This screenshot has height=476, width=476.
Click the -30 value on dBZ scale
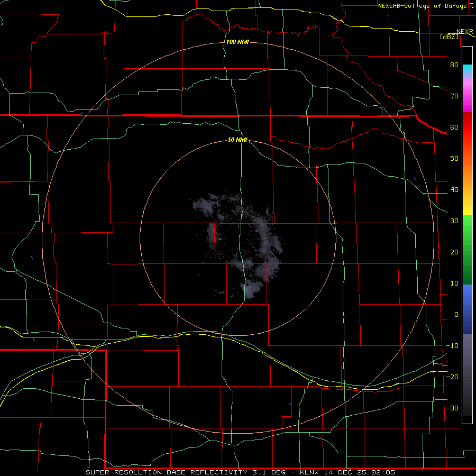point(452,408)
